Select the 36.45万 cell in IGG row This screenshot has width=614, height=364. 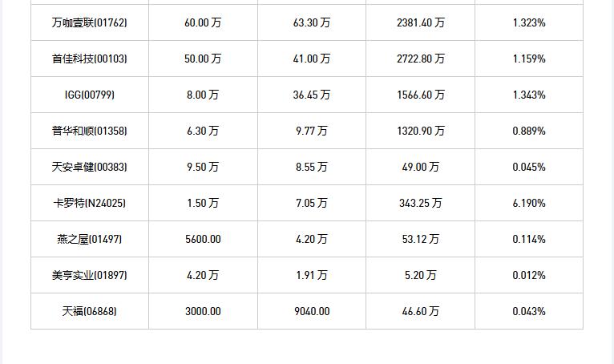pyautogui.click(x=311, y=95)
